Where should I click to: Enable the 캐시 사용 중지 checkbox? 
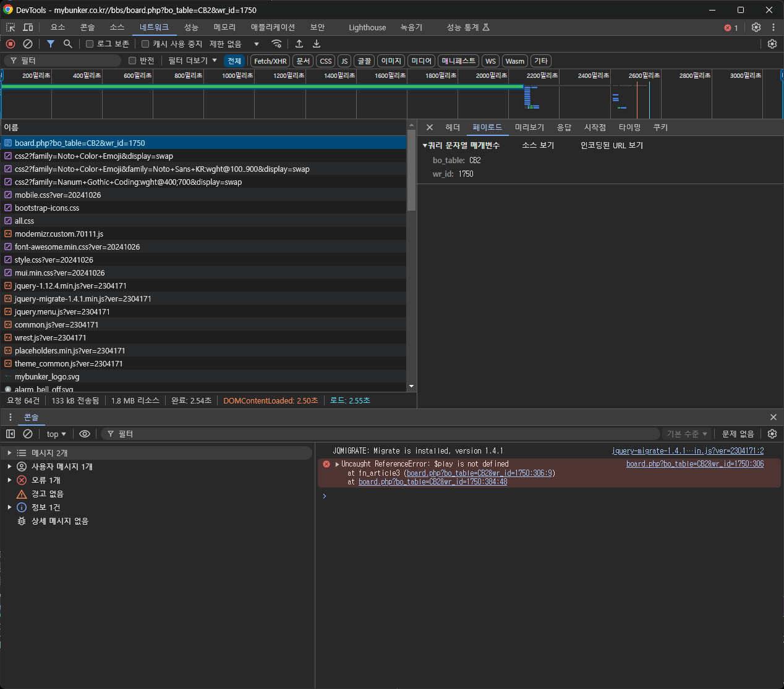pyautogui.click(x=145, y=44)
